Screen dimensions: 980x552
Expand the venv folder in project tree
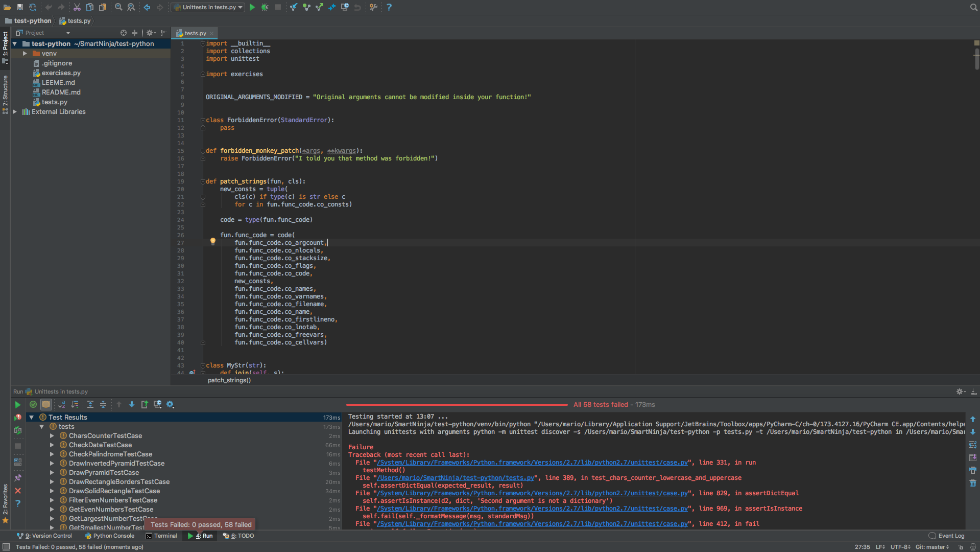pos(25,53)
